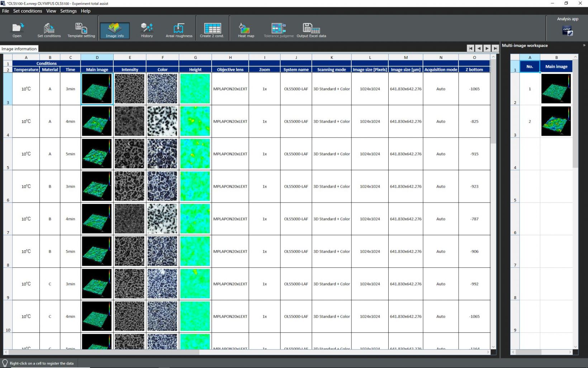The height and width of the screenshot is (368, 588).
Task: Select the Tolerance judgement icon
Action: point(278,29)
